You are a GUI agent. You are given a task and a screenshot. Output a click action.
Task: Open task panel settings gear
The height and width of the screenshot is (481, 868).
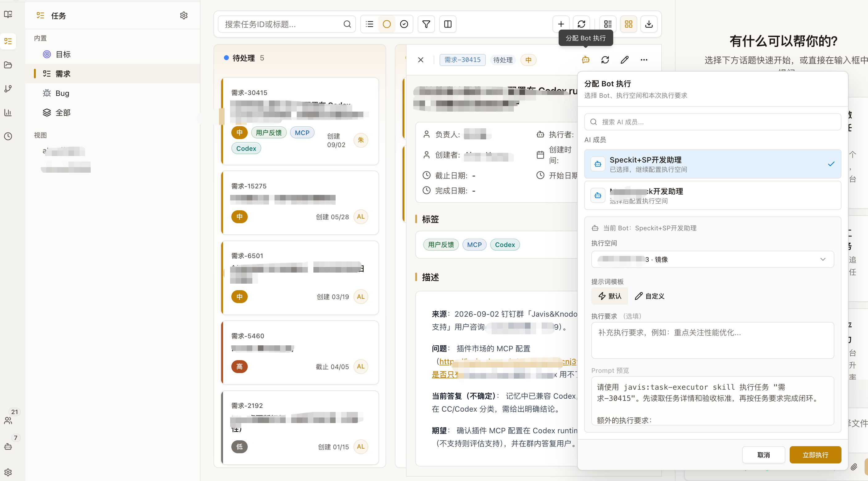click(x=184, y=15)
